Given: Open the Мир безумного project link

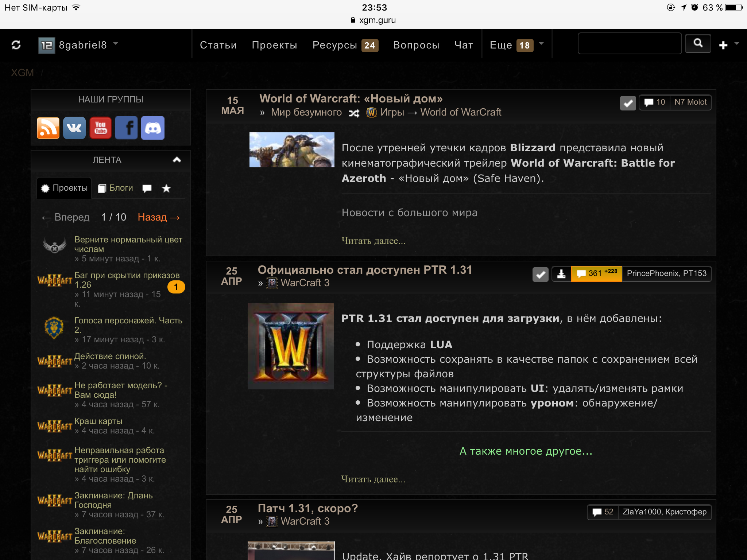Looking at the screenshot, I should [x=306, y=112].
